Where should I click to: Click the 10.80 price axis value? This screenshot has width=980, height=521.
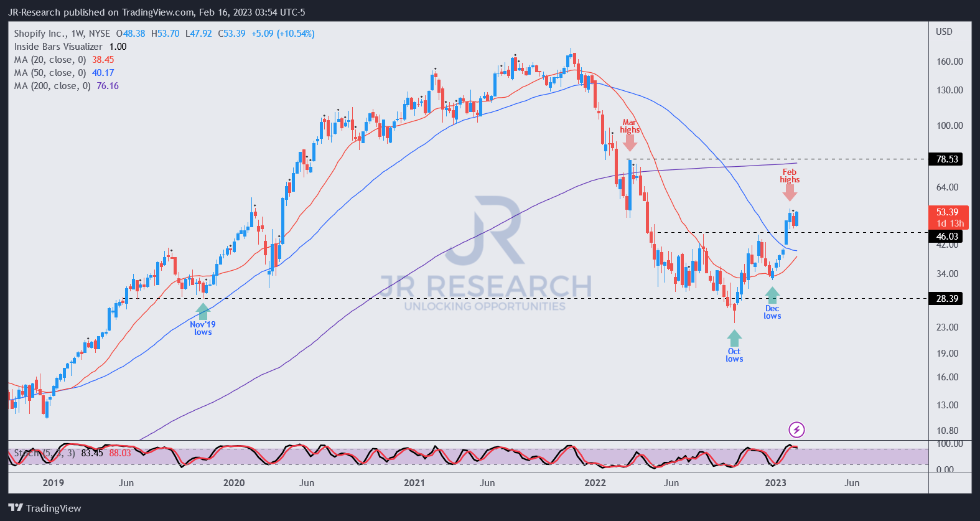tap(947, 431)
